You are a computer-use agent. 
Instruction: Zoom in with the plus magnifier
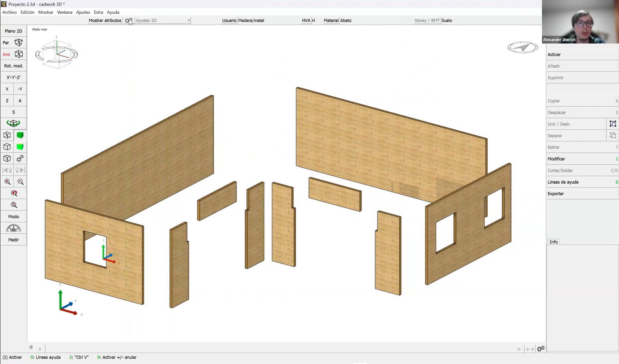(7, 182)
